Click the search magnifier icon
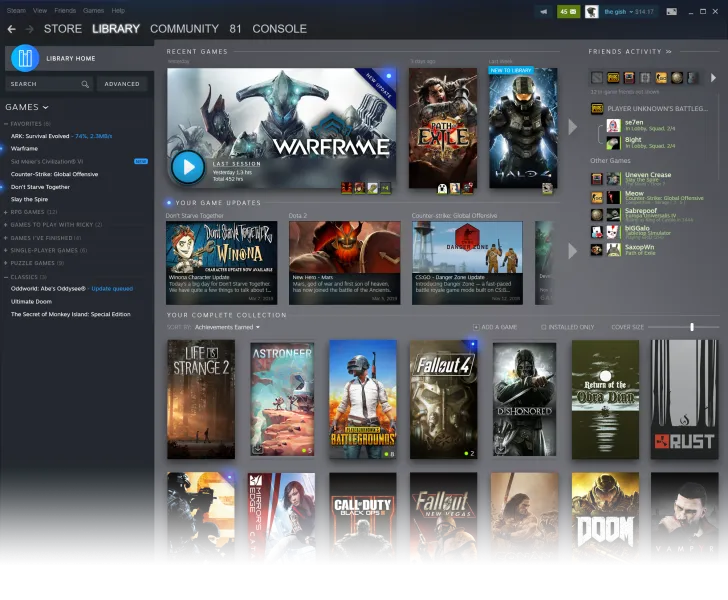Image resolution: width=728 pixels, height=600 pixels. pyautogui.click(x=84, y=84)
